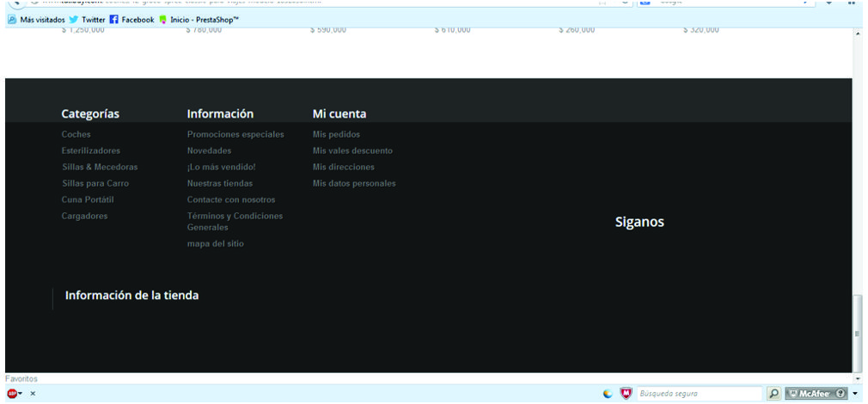Click the Twitter bird icon in bookmarks bar
Viewport: 868px width, 404px height.
pyautogui.click(x=74, y=20)
